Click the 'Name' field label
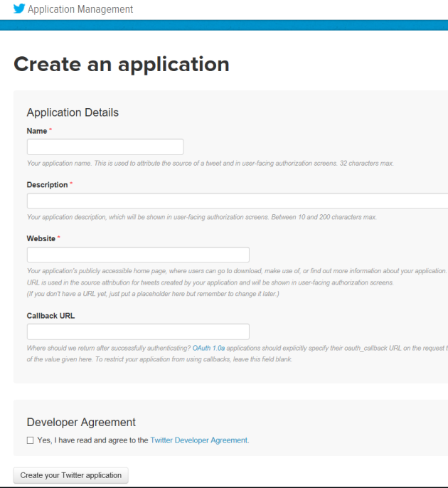The image size is (448, 488). [37, 131]
